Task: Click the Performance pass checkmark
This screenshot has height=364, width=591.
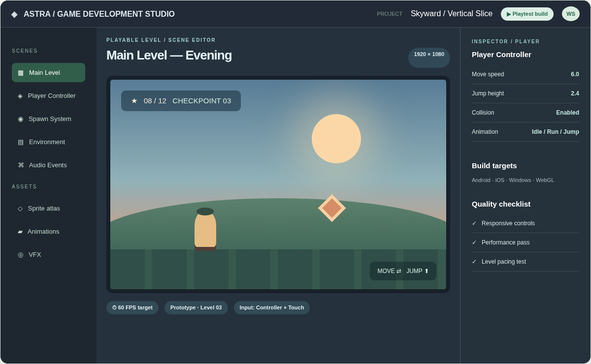Action: coord(474,243)
